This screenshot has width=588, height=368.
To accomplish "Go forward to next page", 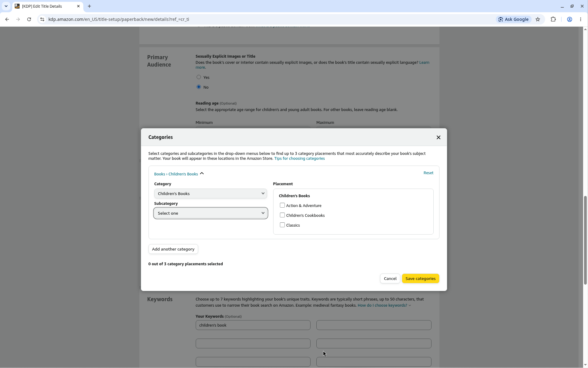I will coord(18,19).
